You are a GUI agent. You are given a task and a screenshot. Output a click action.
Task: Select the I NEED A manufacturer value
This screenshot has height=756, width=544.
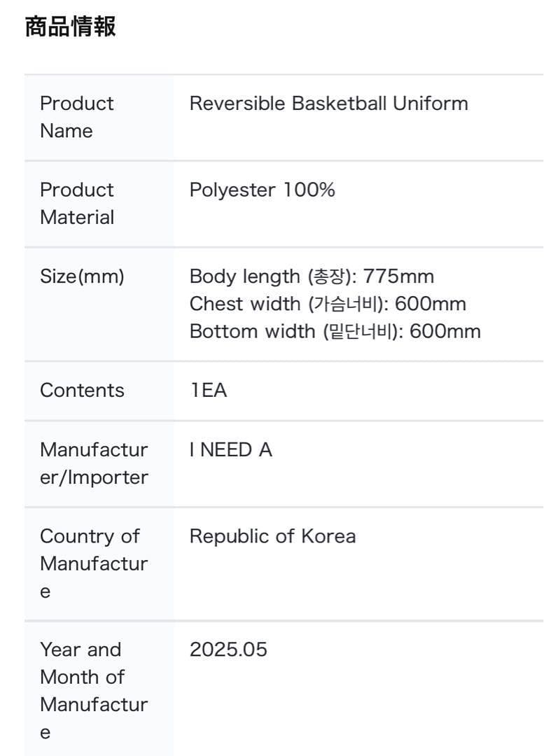tap(230, 450)
